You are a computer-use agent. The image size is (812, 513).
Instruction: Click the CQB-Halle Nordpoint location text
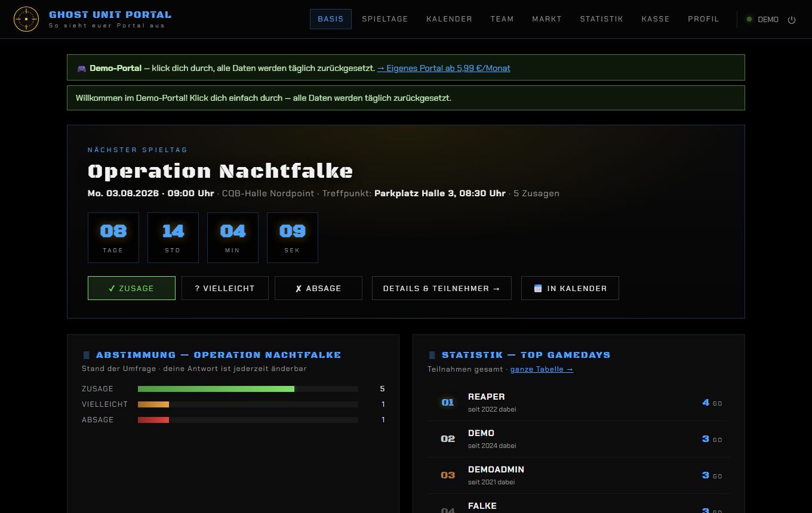coord(268,193)
